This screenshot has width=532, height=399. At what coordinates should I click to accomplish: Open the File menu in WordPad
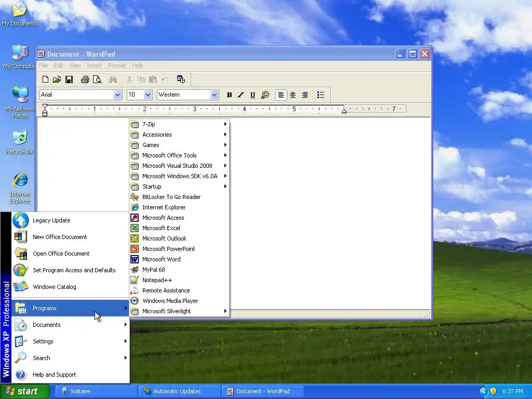pyautogui.click(x=43, y=65)
